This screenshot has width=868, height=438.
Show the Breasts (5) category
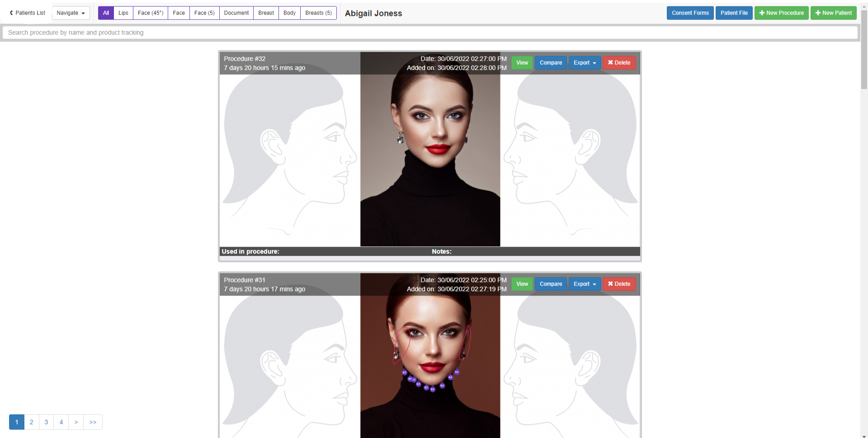[318, 13]
